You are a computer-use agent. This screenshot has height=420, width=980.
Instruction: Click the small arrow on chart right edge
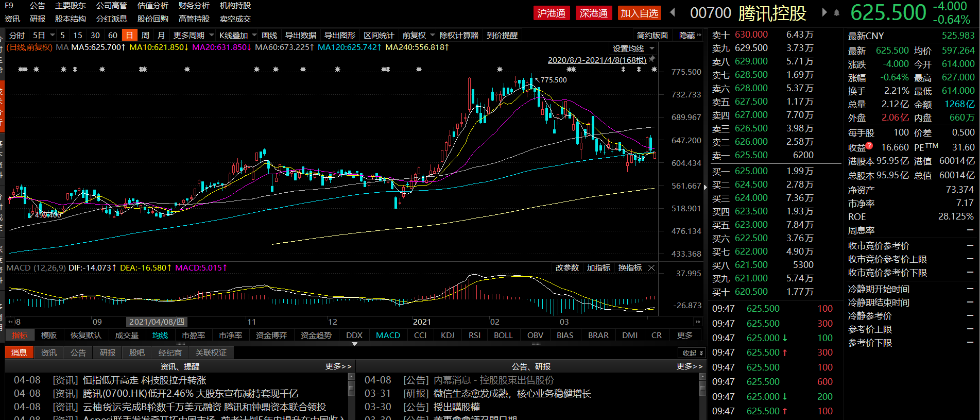coord(706,187)
